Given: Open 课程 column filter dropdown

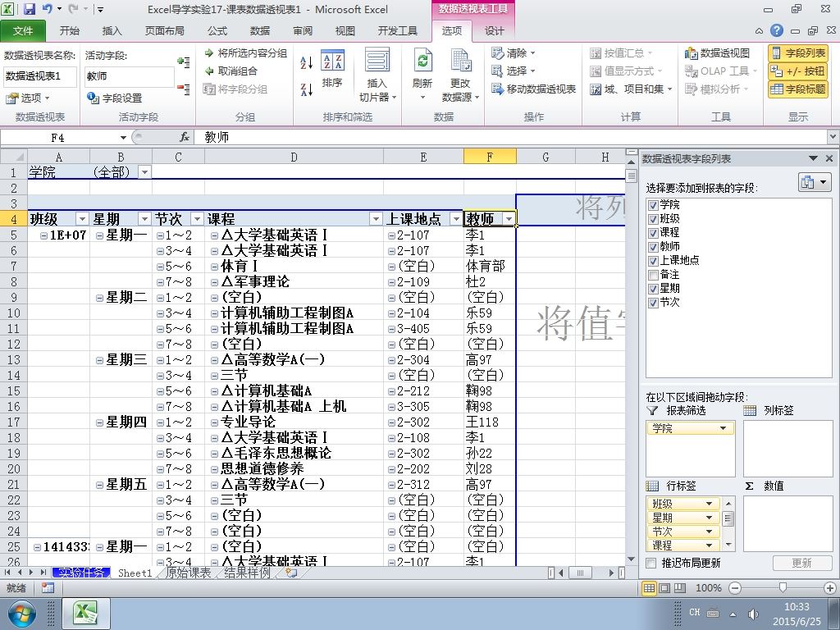Looking at the screenshot, I should point(376,218).
